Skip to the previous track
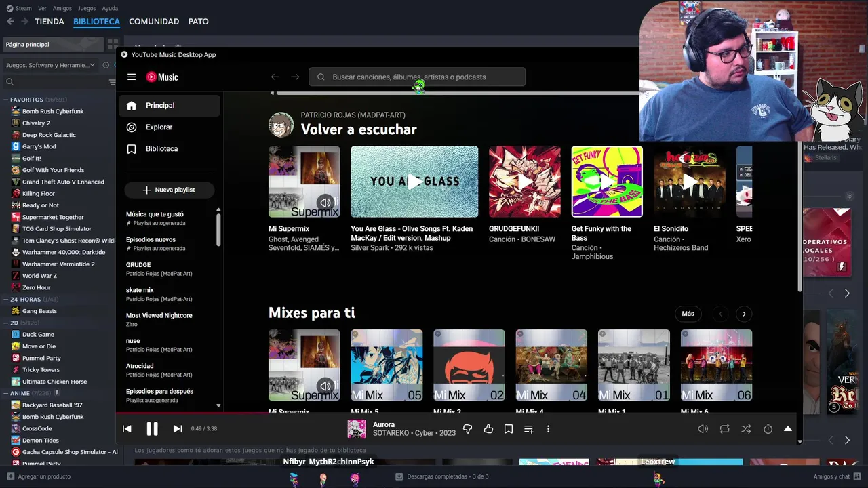Viewport: 868px width, 488px height. pyautogui.click(x=127, y=429)
